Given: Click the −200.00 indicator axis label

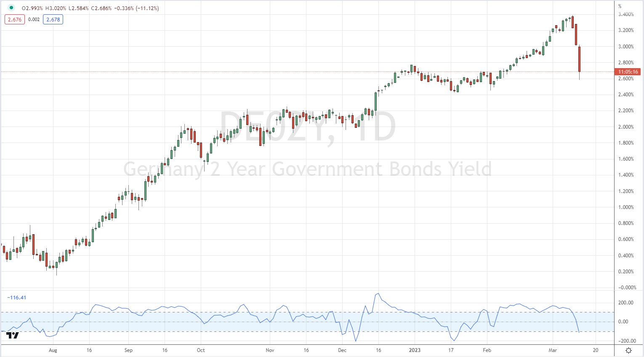Looking at the screenshot, I should [x=627, y=341].
